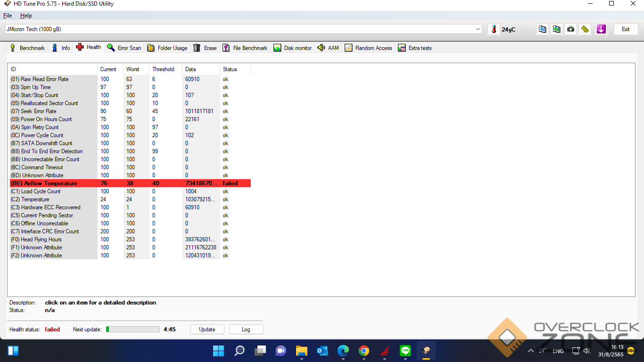Select the (B8) End To End Error Detection row
Screen dimensions: 644x362
(130, 151)
